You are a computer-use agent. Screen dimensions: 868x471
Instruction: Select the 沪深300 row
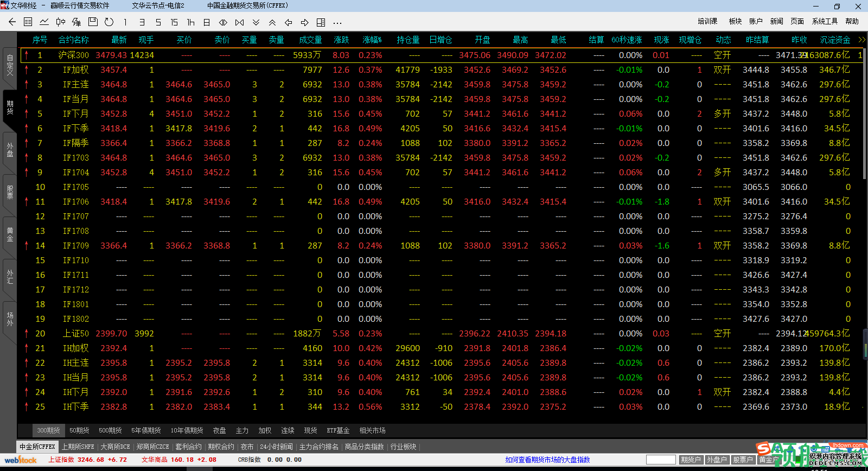(442, 55)
